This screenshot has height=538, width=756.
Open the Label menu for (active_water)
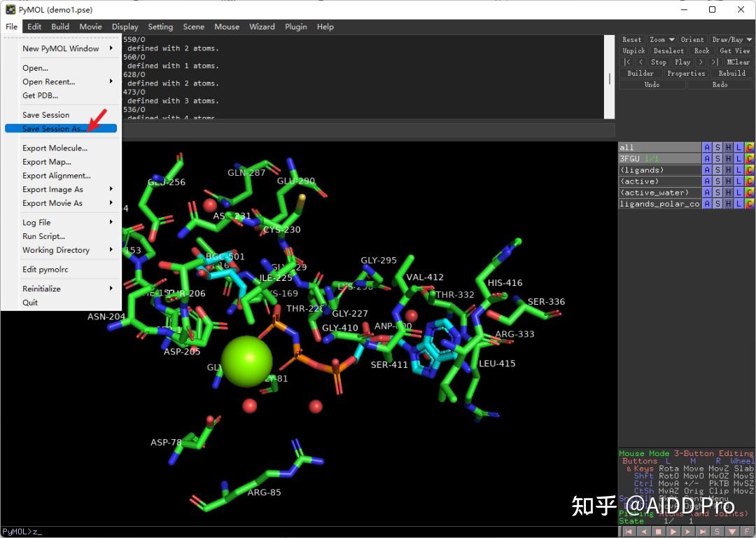(738, 193)
